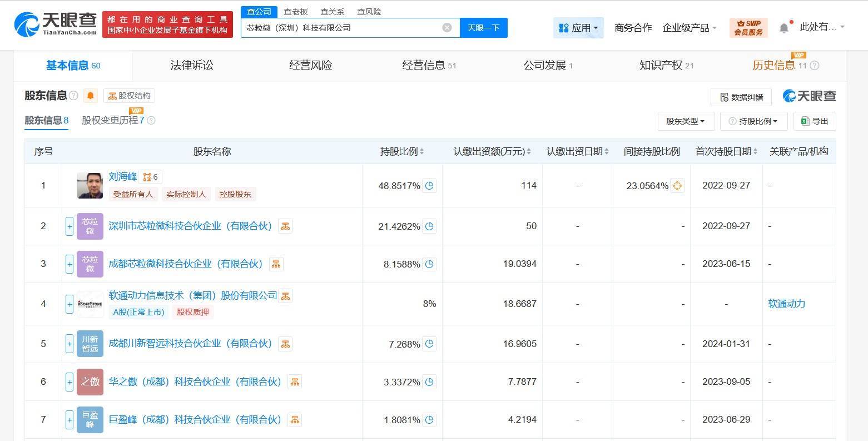The image size is (868, 441).
Task: Open the 应用 dropdown menu
Action: (x=578, y=27)
